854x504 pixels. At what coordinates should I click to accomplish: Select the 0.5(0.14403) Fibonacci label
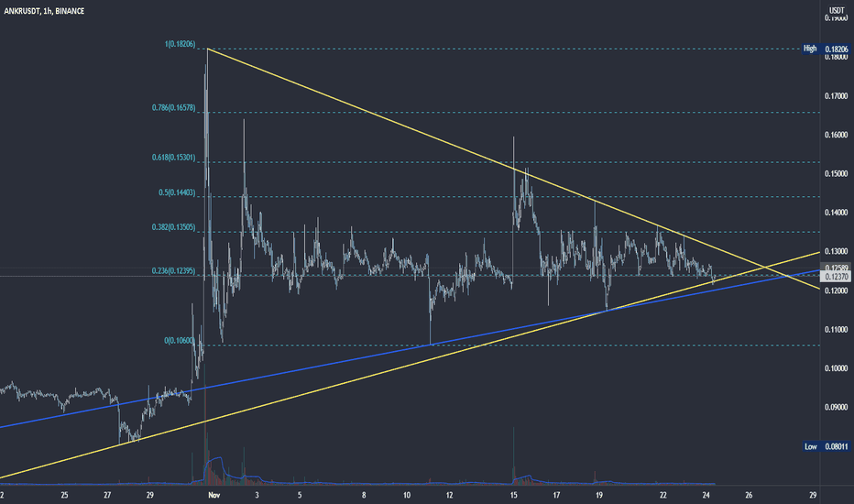(x=177, y=192)
